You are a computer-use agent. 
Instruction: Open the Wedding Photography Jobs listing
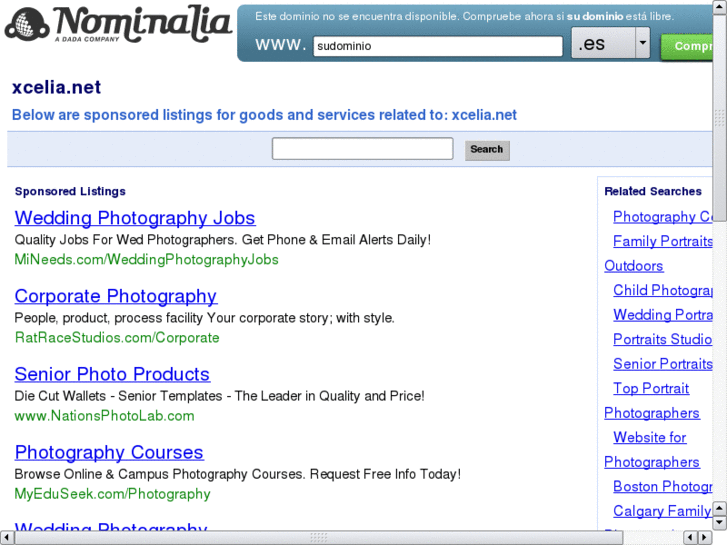point(135,218)
